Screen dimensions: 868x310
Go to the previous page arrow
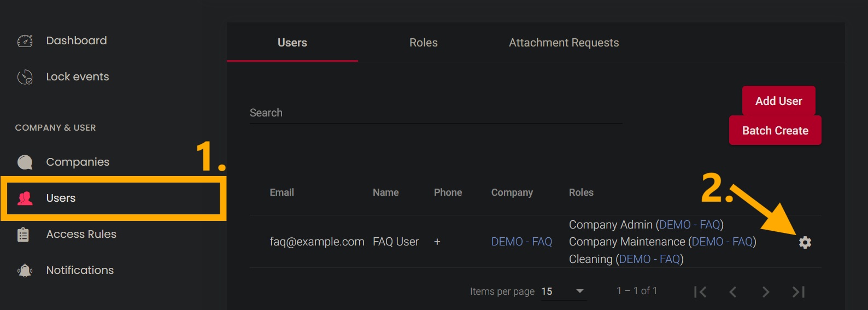733,292
